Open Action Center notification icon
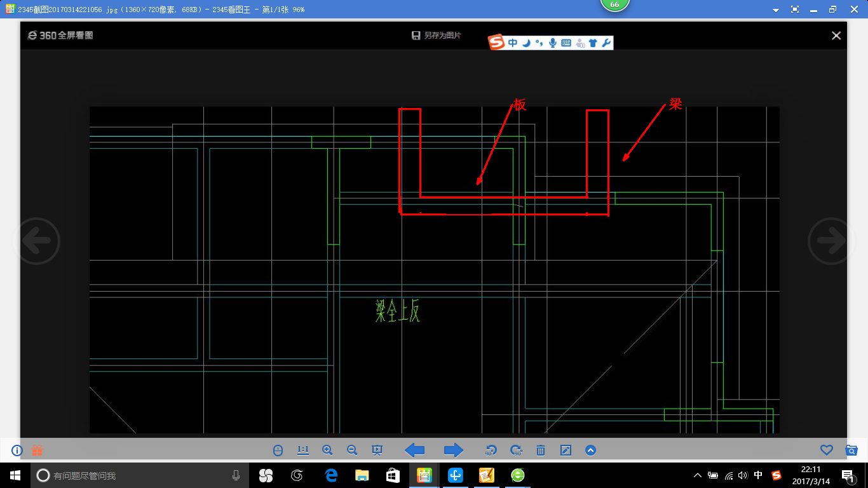The image size is (868, 488). pos(848,475)
